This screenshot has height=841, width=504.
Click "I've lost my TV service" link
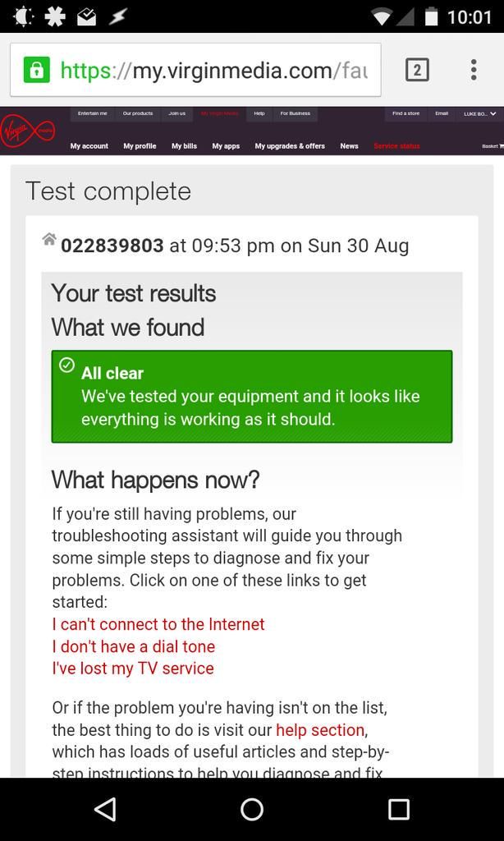coord(133,669)
